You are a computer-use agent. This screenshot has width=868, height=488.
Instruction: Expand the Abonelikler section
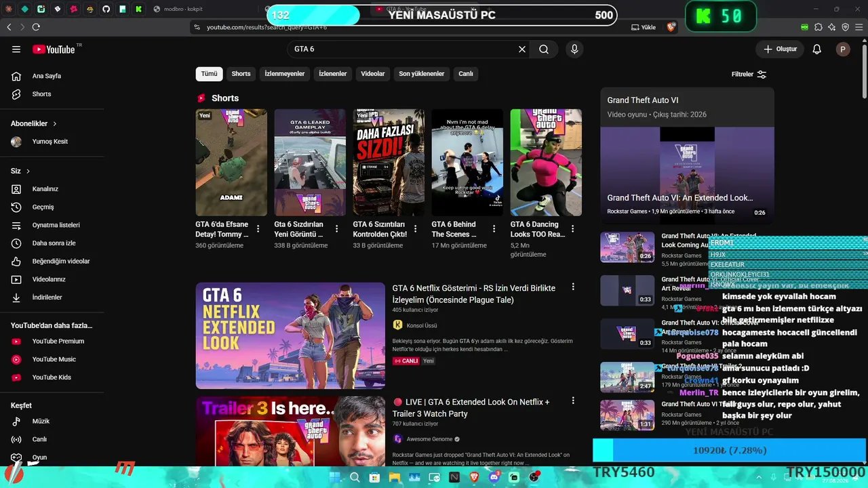point(34,123)
